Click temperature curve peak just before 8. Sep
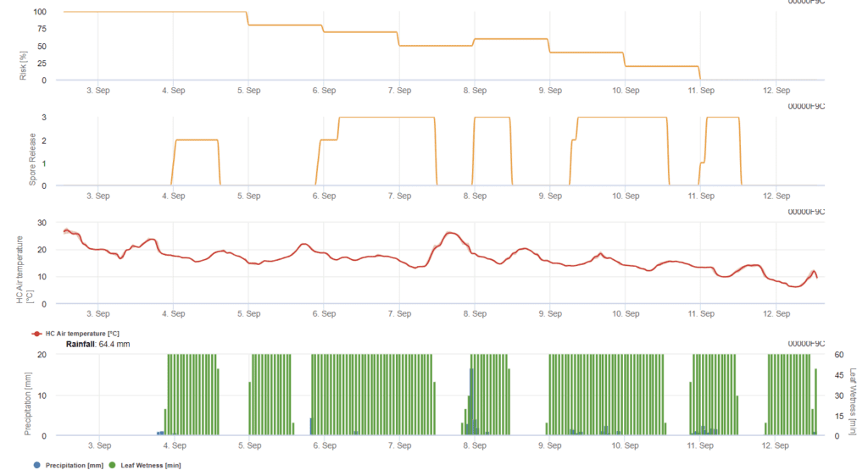The height and width of the screenshot is (470, 868). (x=451, y=233)
